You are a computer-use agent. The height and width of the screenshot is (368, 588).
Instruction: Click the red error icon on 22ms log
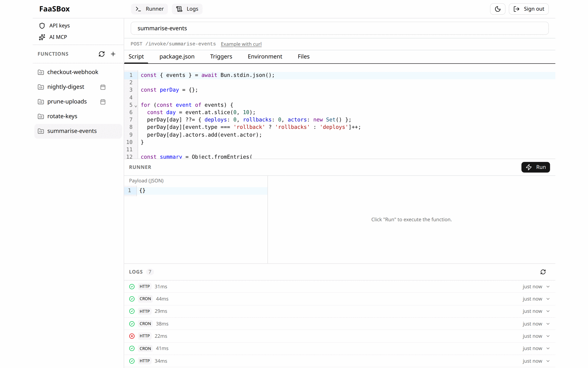(x=132, y=336)
